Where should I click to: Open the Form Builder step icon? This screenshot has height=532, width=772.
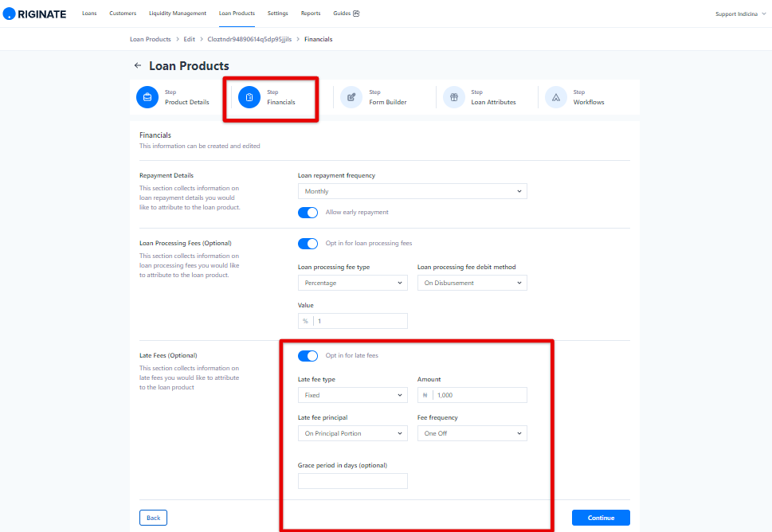[351, 96]
